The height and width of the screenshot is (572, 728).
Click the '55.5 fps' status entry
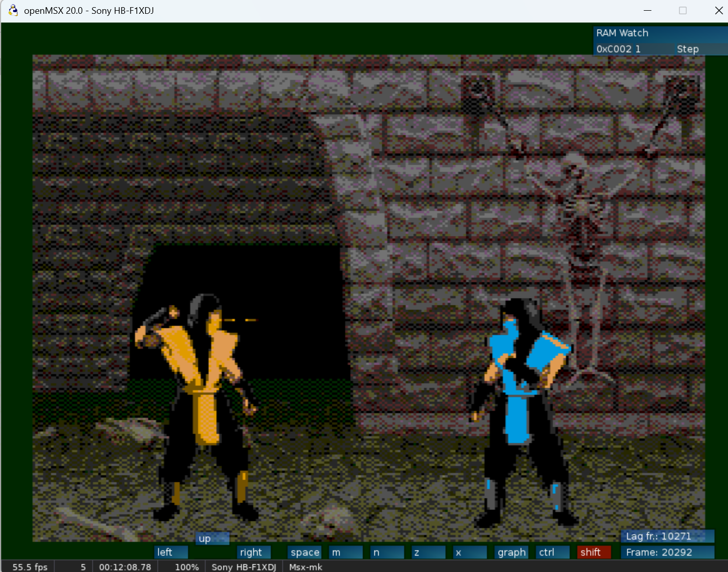pyautogui.click(x=30, y=567)
